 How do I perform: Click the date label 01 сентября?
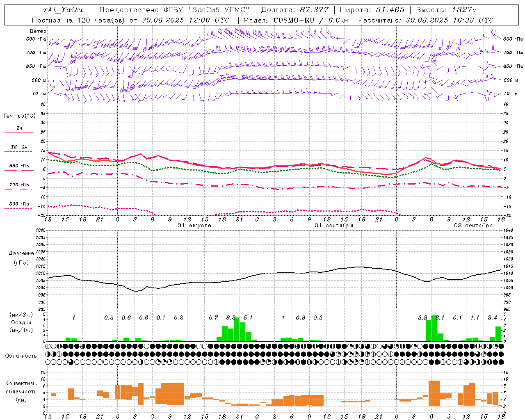334,226
